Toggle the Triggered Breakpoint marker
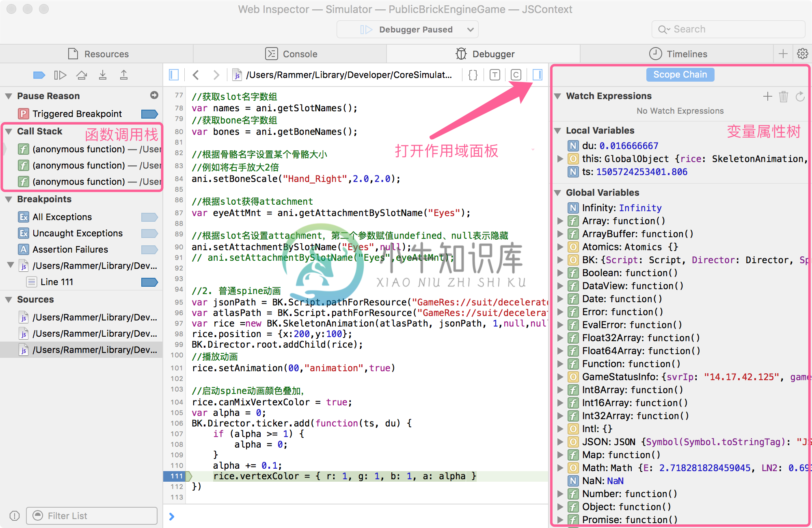The width and height of the screenshot is (812, 528). (x=149, y=114)
